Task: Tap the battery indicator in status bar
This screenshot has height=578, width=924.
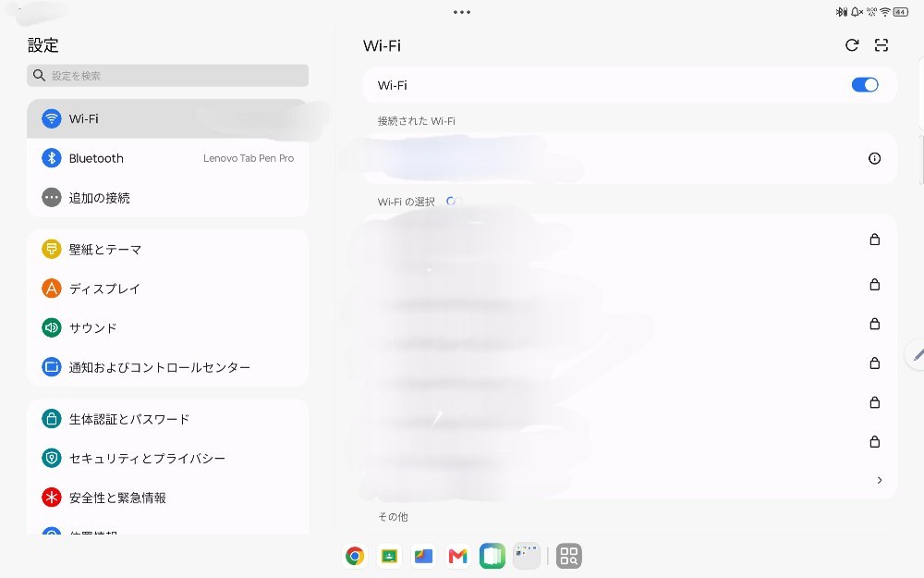Action: (900, 12)
